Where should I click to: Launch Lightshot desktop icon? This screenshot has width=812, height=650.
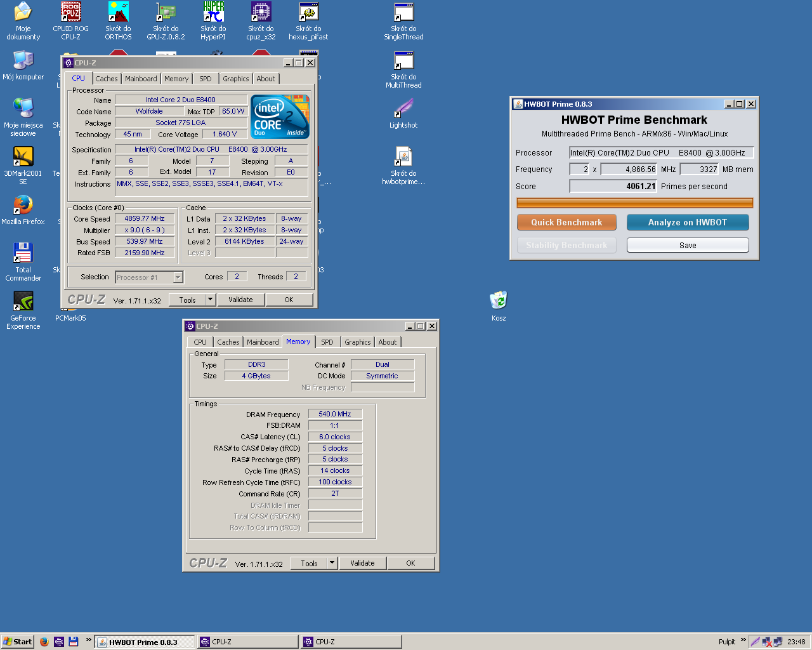pyautogui.click(x=403, y=113)
